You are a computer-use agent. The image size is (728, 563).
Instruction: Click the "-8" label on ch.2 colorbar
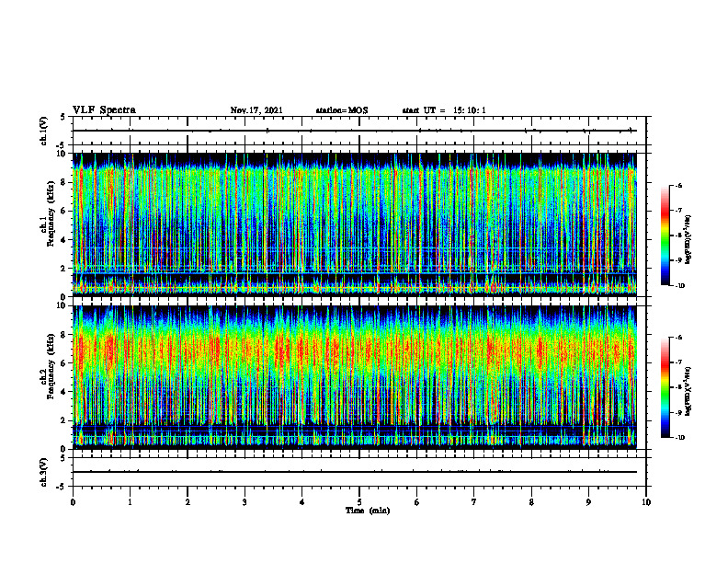(x=678, y=387)
